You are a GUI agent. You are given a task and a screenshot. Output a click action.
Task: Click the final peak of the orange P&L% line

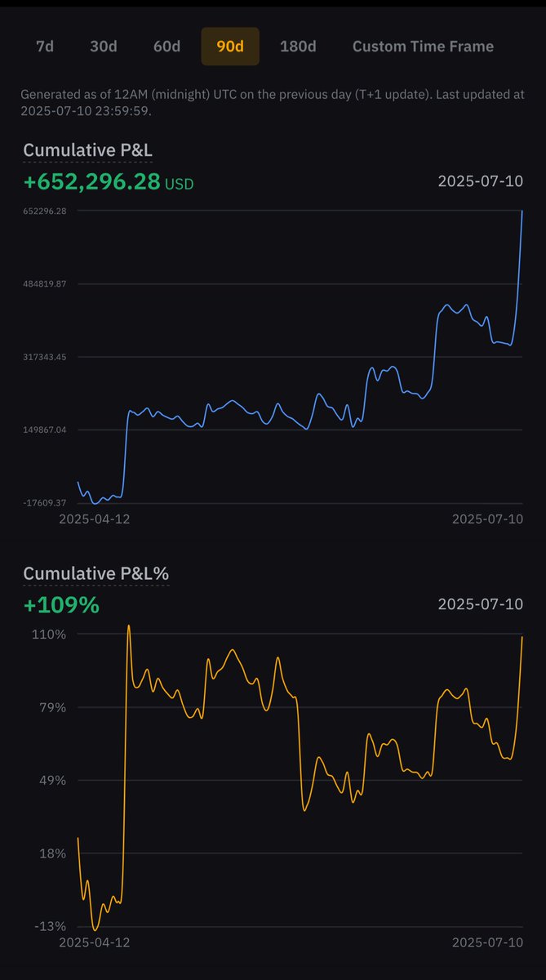point(522,637)
